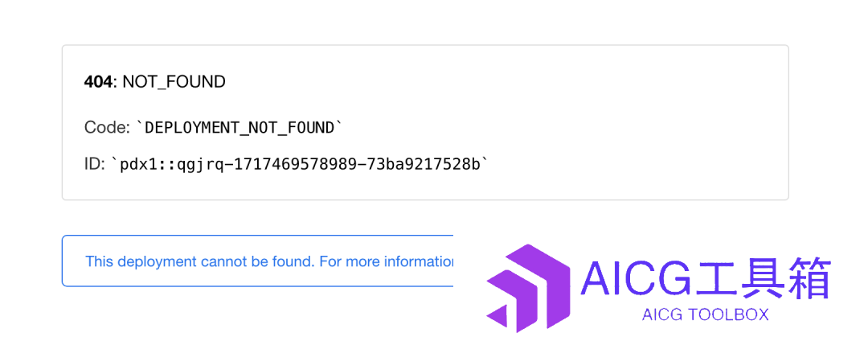Select the DEPLOYMENT_NOT_FOUND error code
The image size is (868, 341).
tap(240, 127)
